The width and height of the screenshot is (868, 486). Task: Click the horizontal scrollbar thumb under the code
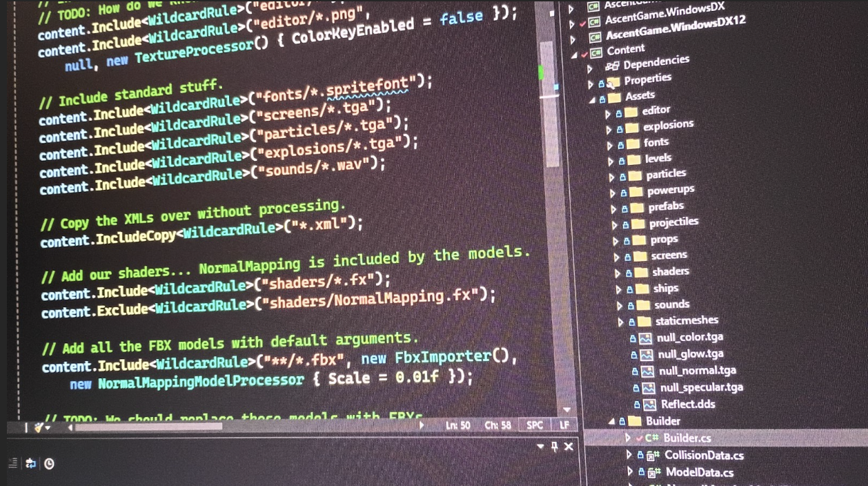tap(149, 427)
